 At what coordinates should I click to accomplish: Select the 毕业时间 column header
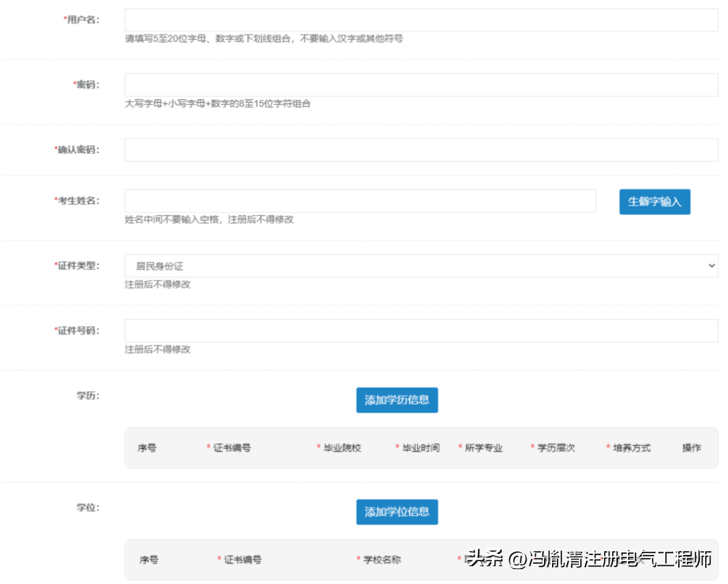[421, 448]
